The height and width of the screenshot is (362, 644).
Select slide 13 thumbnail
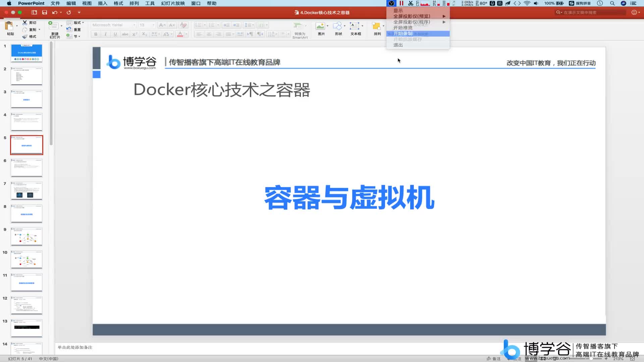click(x=27, y=328)
